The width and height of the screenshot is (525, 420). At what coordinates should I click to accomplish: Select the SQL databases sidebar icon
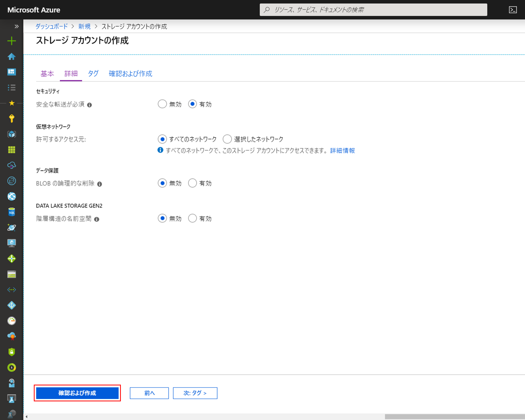[x=11, y=212]
